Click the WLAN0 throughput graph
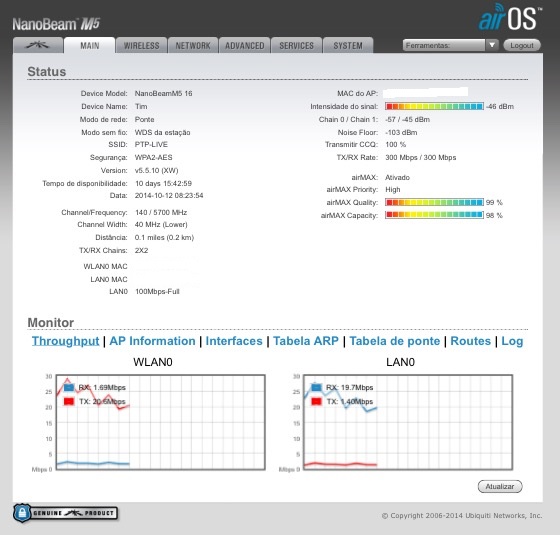The height and width of the screenshot is (535, 560). pyautogui.click(x=161, y=422)
